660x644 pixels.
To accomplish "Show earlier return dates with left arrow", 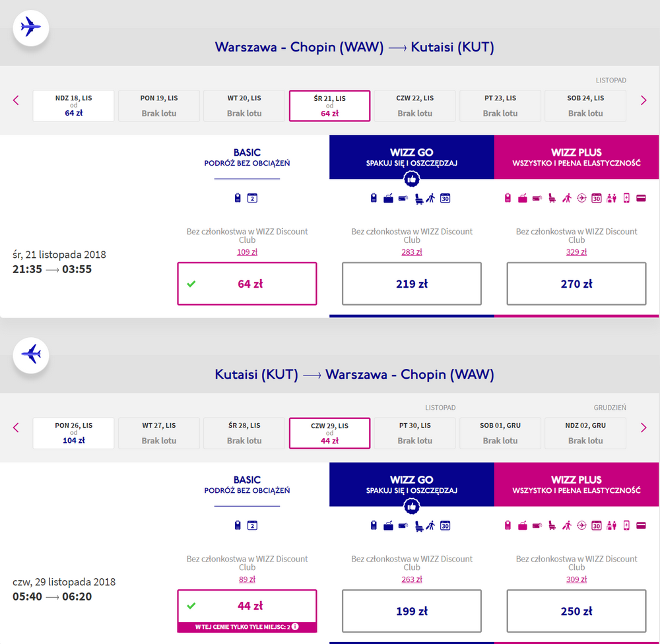I will (x=16, y=428).
